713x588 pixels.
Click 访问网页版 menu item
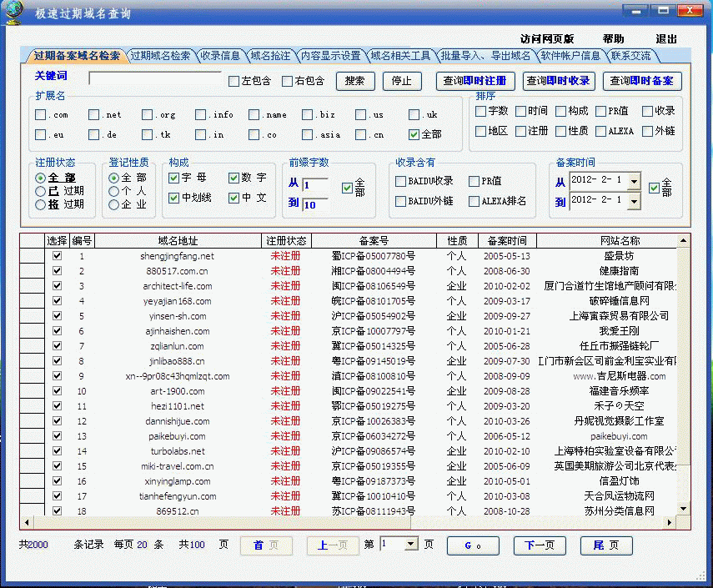pos(546,38)
